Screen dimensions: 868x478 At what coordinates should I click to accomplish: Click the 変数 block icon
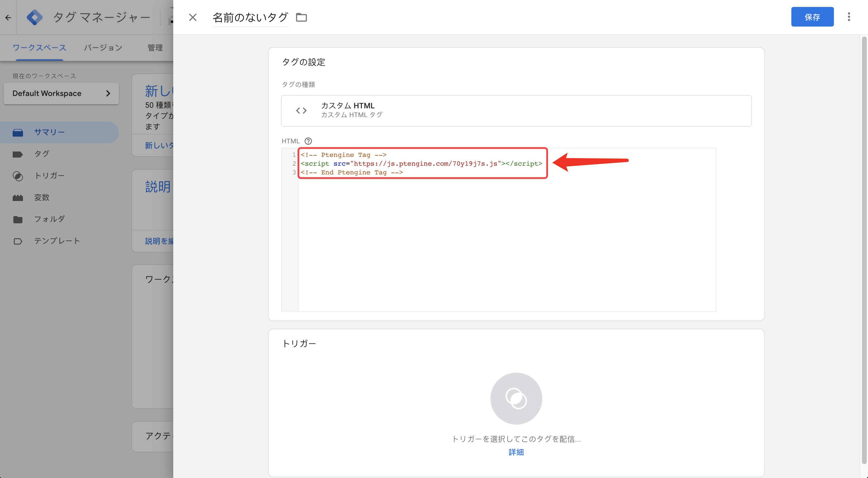point(18,198)
